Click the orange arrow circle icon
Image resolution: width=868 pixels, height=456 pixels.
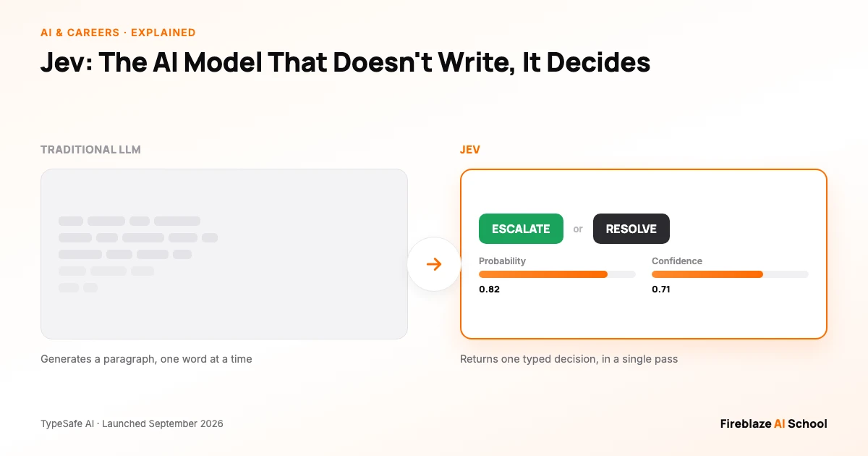click(434, 264)
